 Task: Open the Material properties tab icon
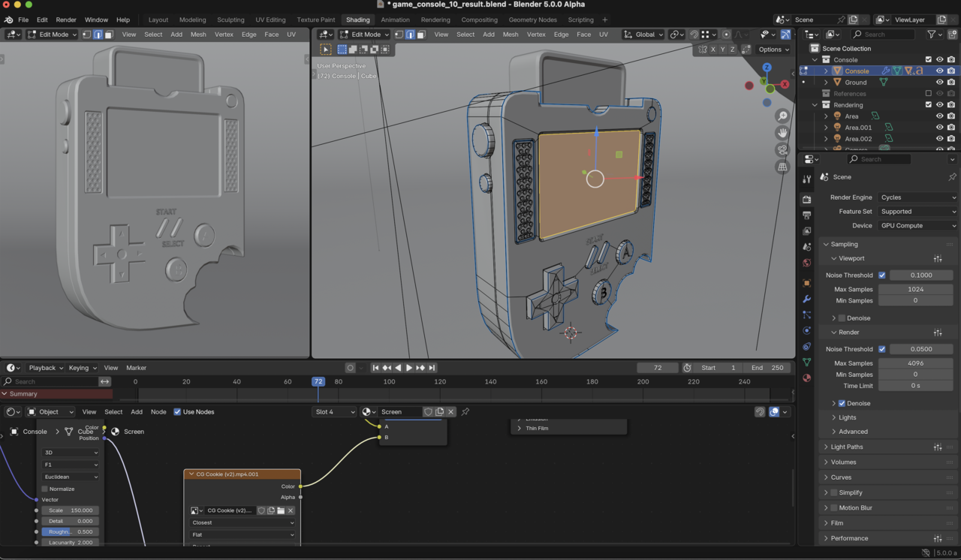806,378
